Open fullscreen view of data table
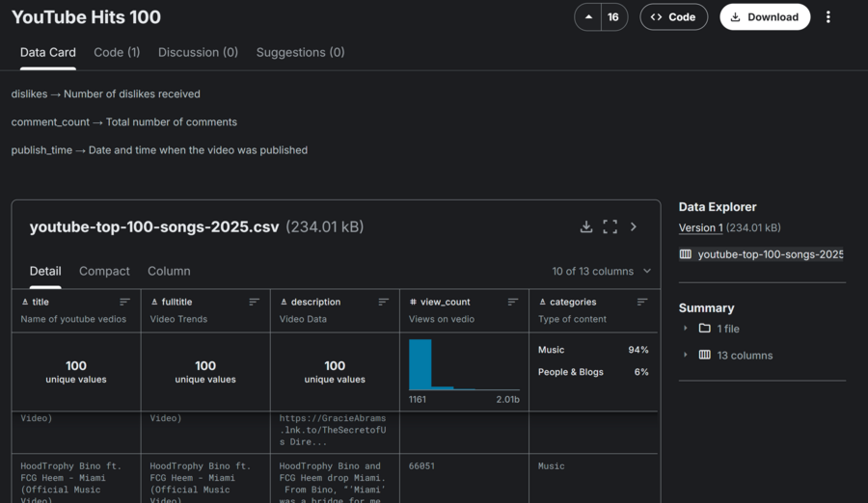Screen dimensions: 868x503 click(610, 226)
